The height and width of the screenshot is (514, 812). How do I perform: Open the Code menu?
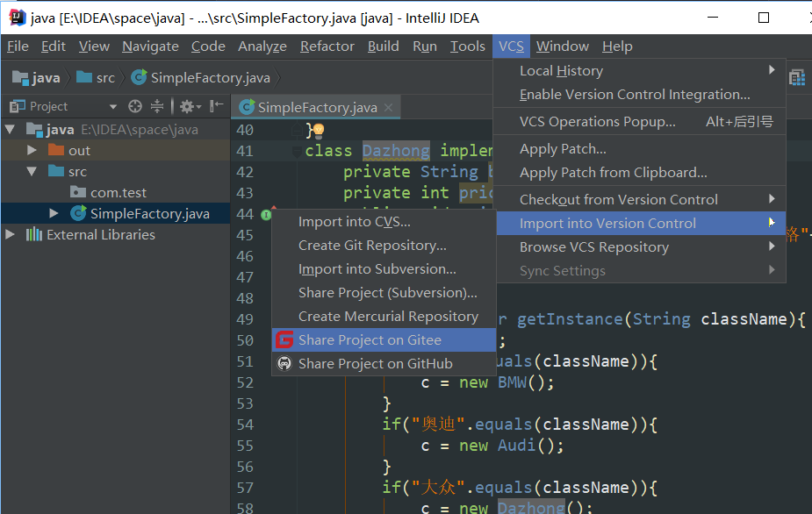[208, 46]
